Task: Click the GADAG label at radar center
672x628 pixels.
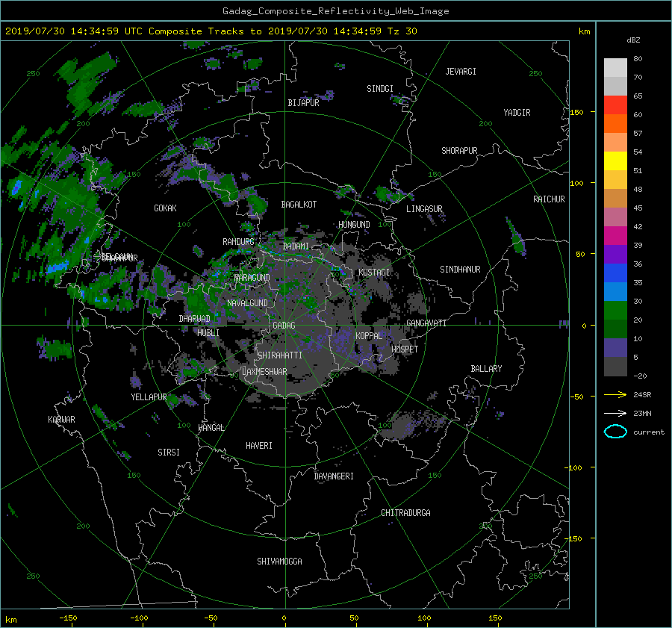Action: 284,326
